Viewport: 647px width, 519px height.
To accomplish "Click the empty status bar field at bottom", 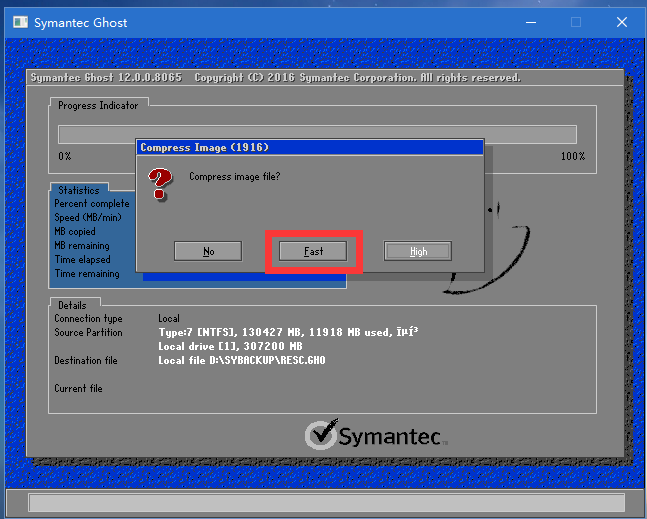I will [x=326, y=503].
